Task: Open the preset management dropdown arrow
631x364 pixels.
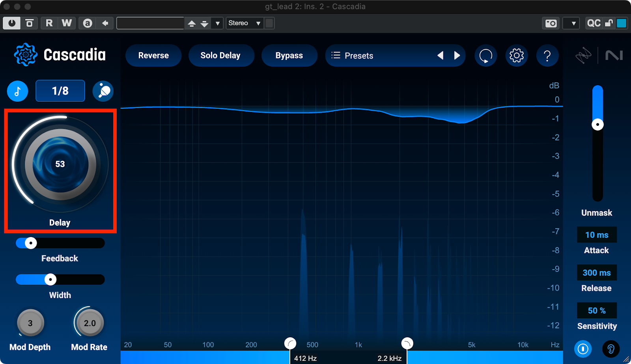Action: point(217,24)
